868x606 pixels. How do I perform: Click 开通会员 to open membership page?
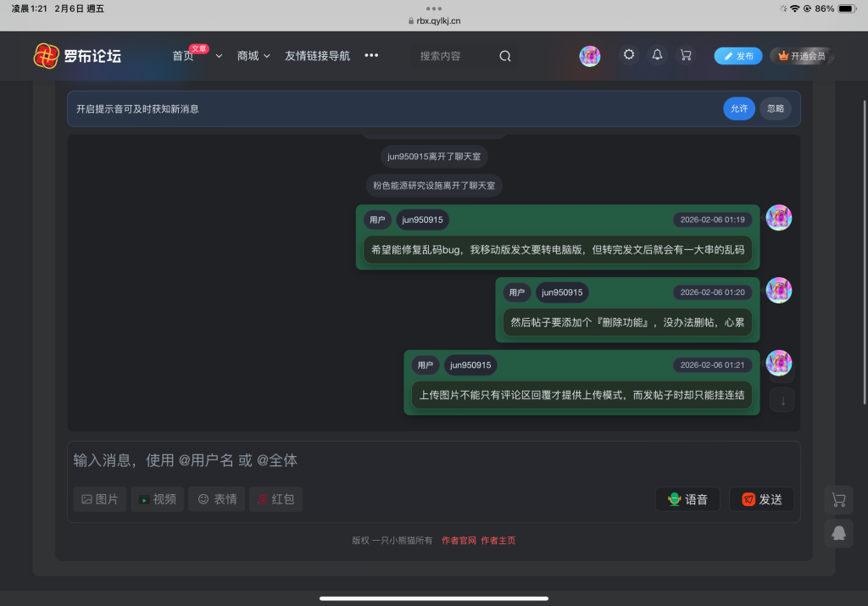pyautogui.click(x=802, y=56)
